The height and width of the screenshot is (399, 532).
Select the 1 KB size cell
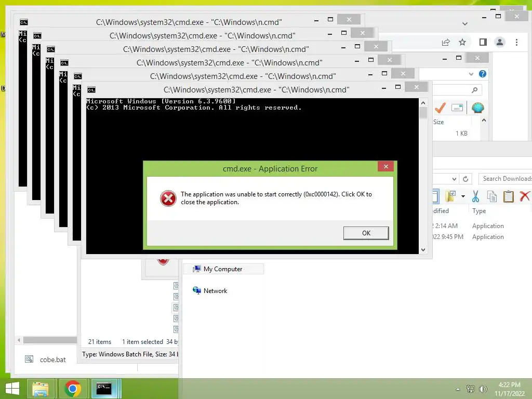[461, 134]
